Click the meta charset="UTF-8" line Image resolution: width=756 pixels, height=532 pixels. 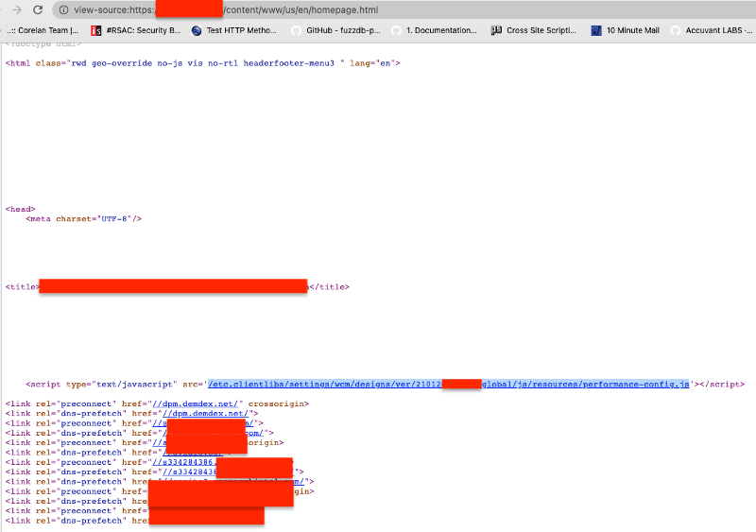(x=84, y=219)
